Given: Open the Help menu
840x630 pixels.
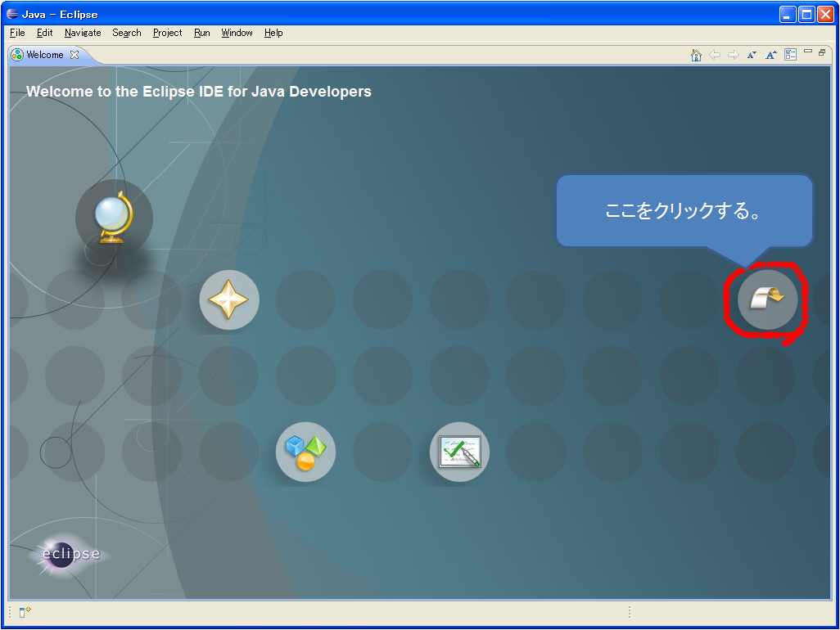Looking at the screenshot, I should pos(273,33).
